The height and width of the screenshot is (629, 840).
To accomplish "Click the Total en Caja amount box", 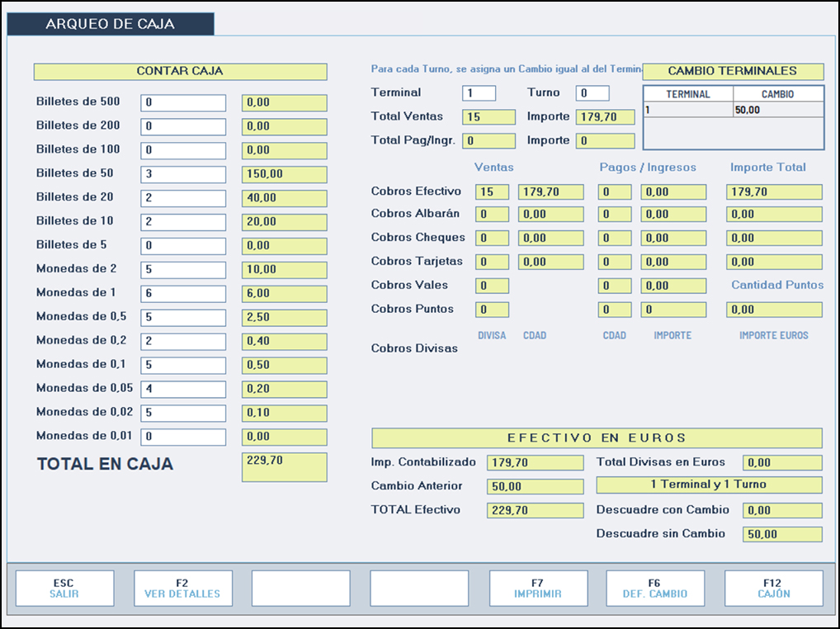I will coord(284,467).
